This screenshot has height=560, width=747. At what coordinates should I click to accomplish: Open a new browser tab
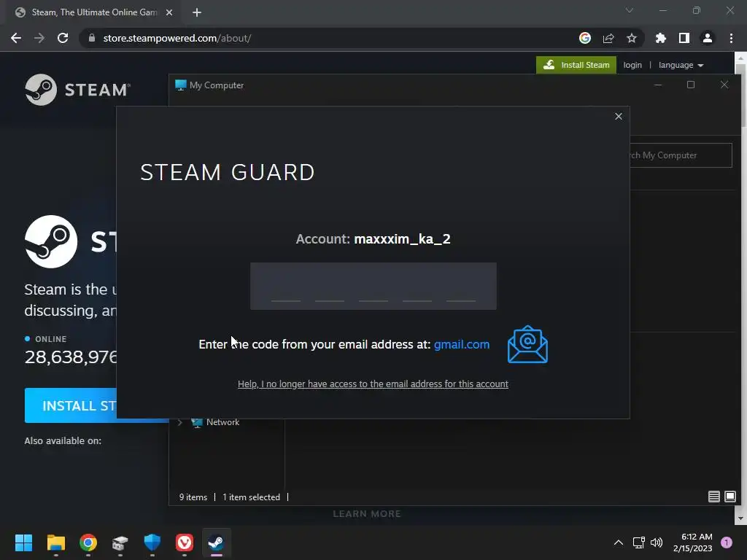pyautogui.click(x=197, y=12)
